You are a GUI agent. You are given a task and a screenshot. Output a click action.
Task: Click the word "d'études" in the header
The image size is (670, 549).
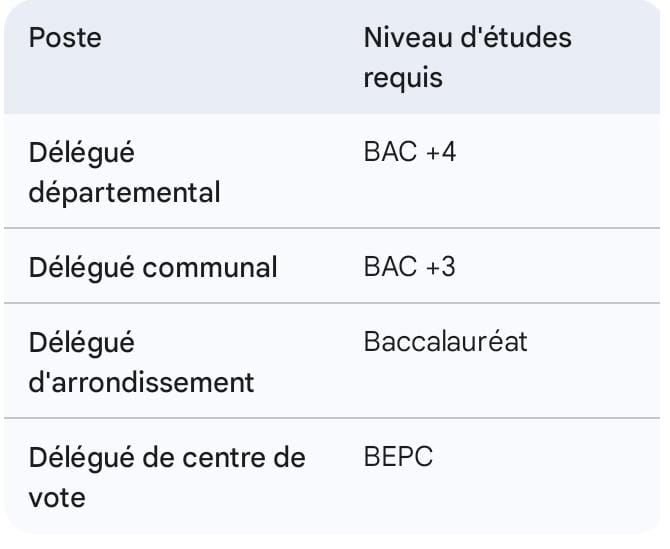(517, 38)
